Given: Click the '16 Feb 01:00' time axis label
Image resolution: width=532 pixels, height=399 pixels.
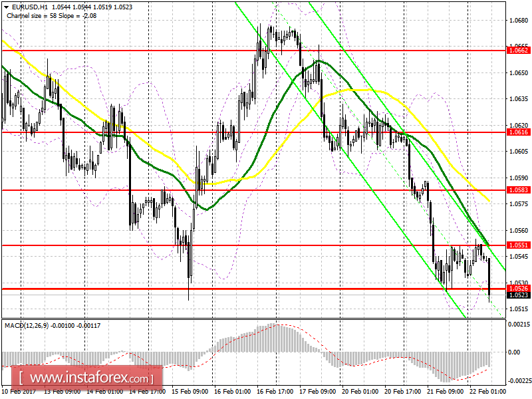Looking at the screenshot, I should (233, 392).
